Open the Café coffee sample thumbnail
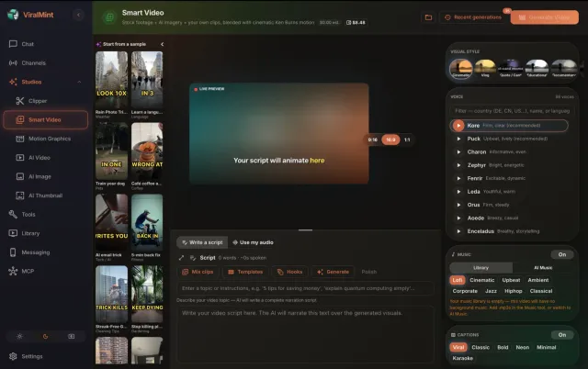The width and height of the screenshot is (588, 369). point(147,151)
